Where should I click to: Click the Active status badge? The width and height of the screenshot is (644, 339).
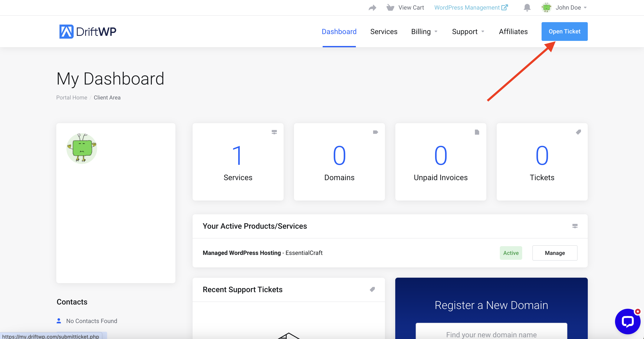[511, 253]
